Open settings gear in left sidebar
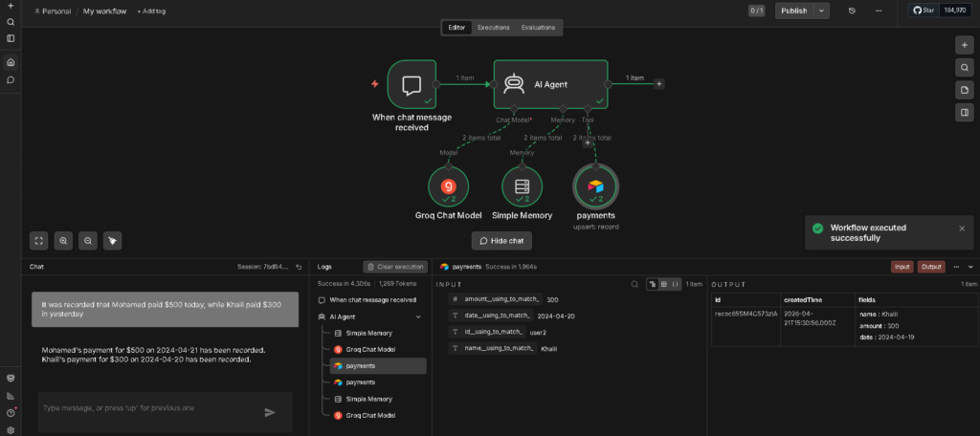Screen dimensions: 980x436 pos(10,429)
